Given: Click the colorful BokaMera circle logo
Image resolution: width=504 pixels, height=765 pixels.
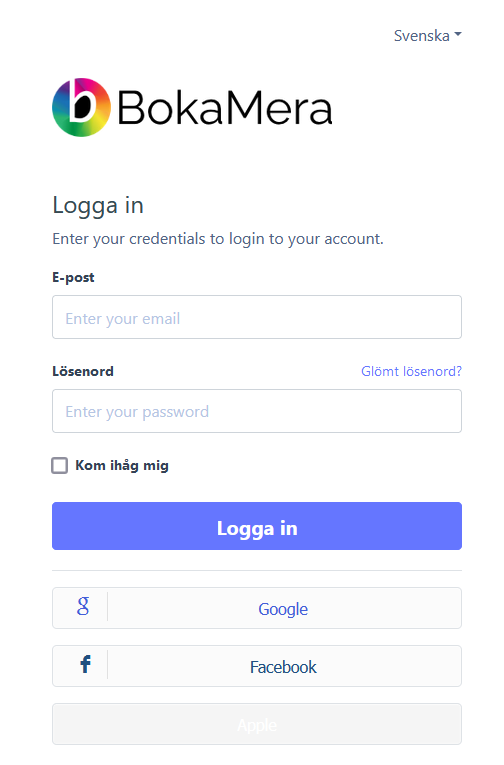Looking at the screenshot, I should (81, 107).
